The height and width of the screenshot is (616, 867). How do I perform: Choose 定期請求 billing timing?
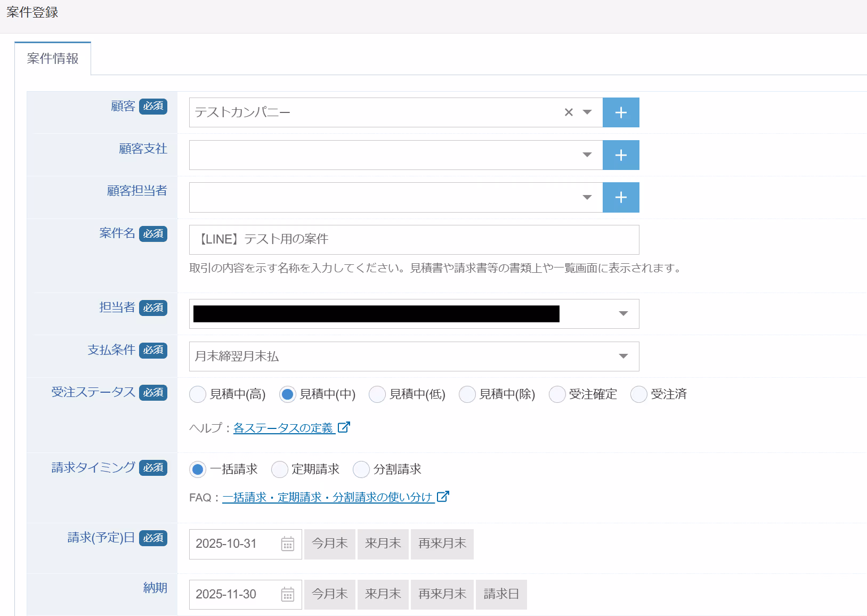pos(280,469)
